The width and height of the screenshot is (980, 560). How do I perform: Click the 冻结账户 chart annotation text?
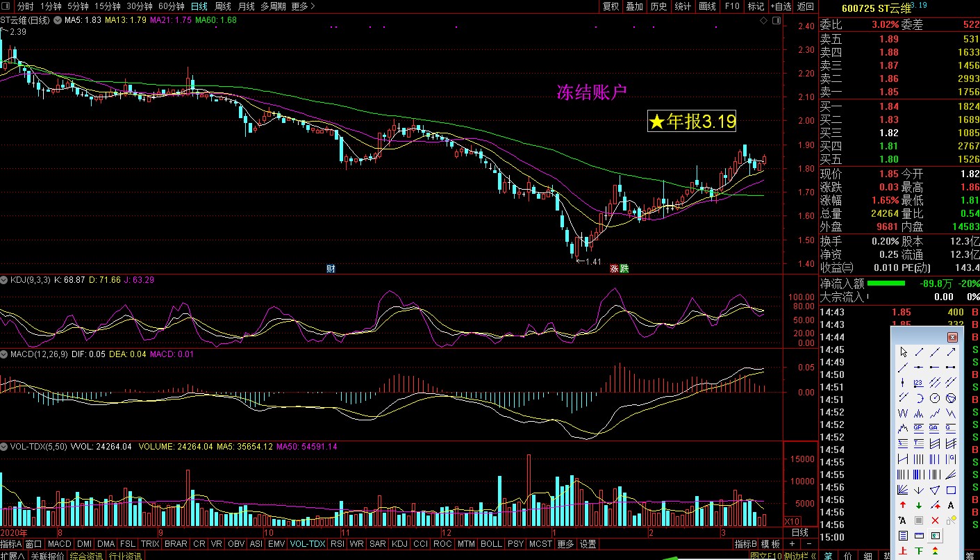click(592, 92)
